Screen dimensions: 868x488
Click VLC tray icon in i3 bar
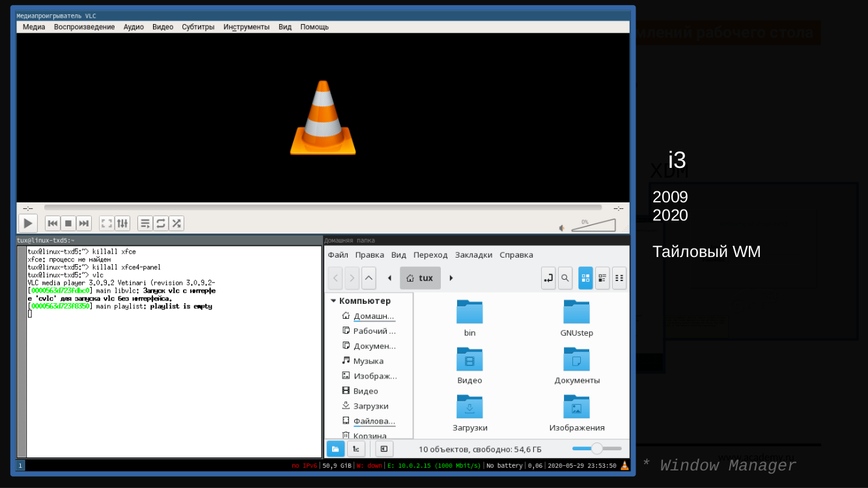(624, 465)
